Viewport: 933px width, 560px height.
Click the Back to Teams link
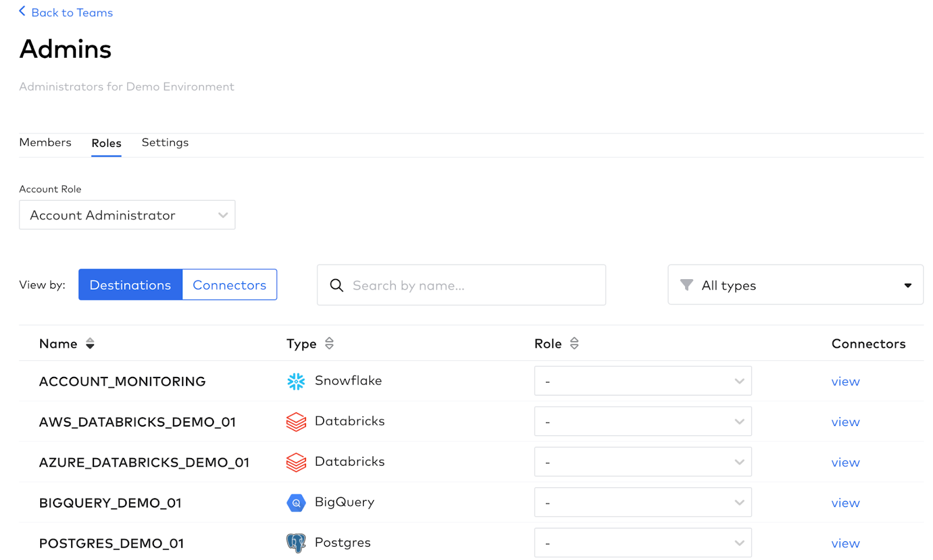(x=65, y=12)
